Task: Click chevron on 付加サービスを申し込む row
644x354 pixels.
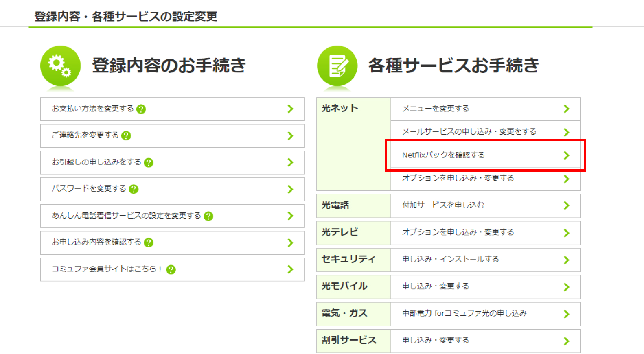Action: [566, 205]
